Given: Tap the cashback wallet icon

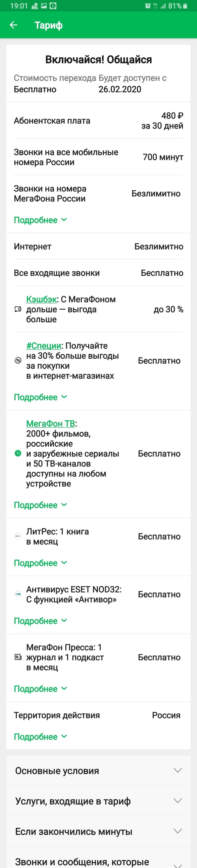Looking at the screenshot, I should click(18, 309).
